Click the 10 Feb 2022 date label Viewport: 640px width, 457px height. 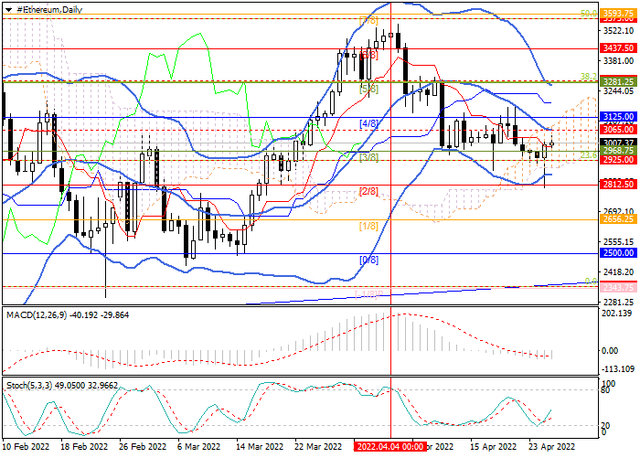(x=26, y=446)
